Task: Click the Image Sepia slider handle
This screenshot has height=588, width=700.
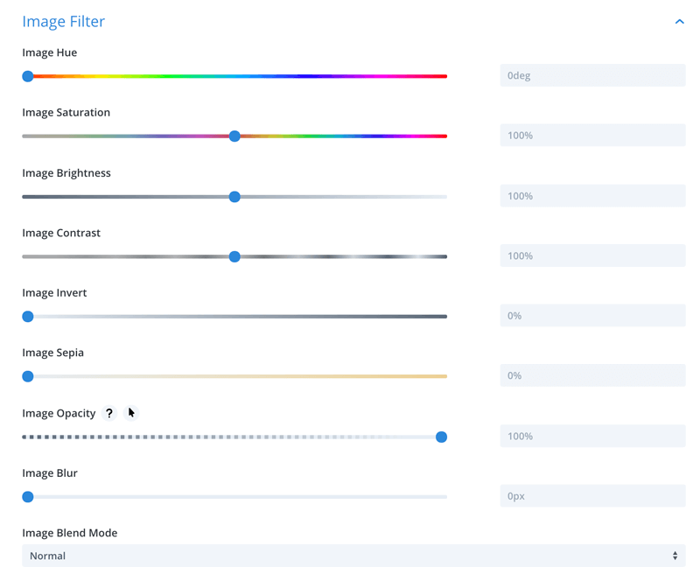Action: click(x=28, y=376)
